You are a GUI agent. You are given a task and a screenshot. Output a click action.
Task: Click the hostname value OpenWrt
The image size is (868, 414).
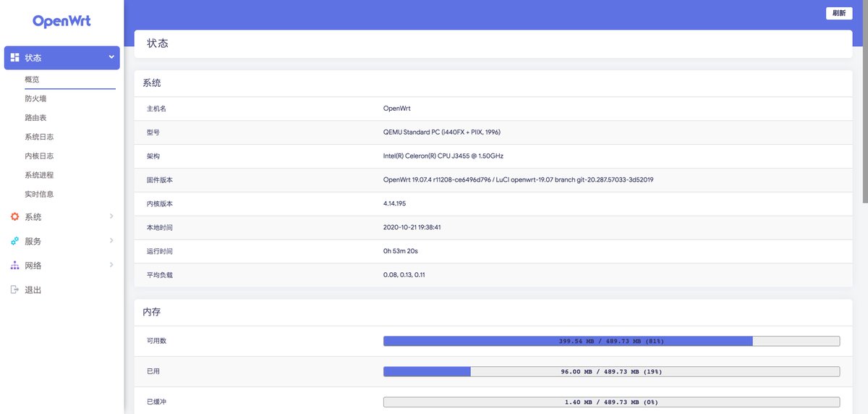pos(397,109)
